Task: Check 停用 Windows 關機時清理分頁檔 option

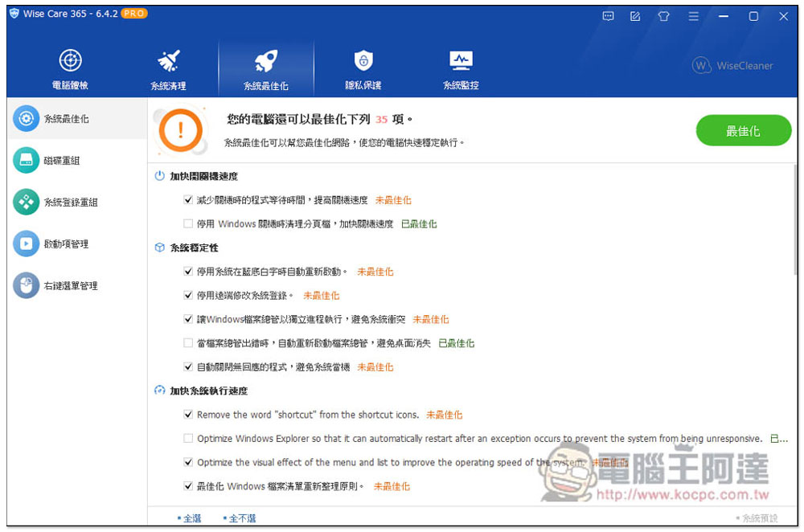Action: (188, 223)
